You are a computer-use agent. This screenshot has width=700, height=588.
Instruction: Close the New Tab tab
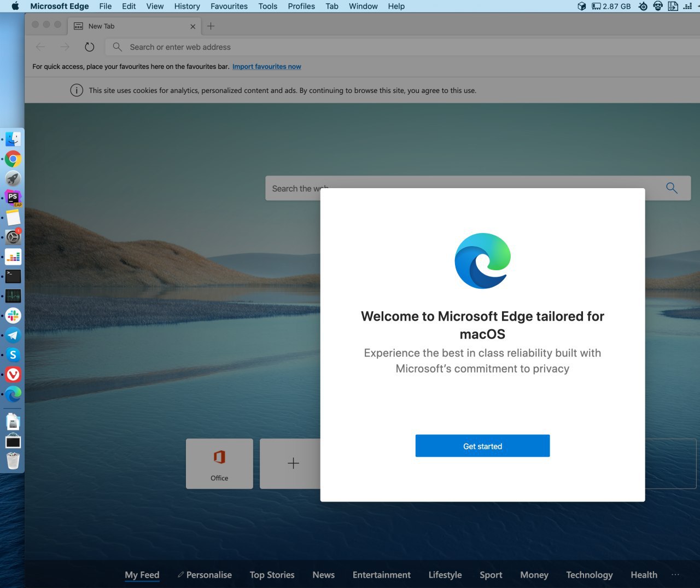[x=192, y=26]
